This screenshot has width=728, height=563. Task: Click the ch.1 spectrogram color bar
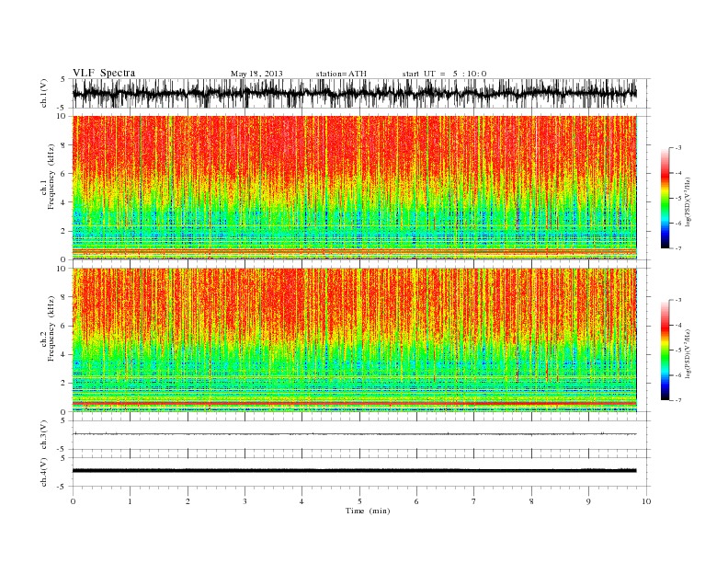click(x=665, y=198)
